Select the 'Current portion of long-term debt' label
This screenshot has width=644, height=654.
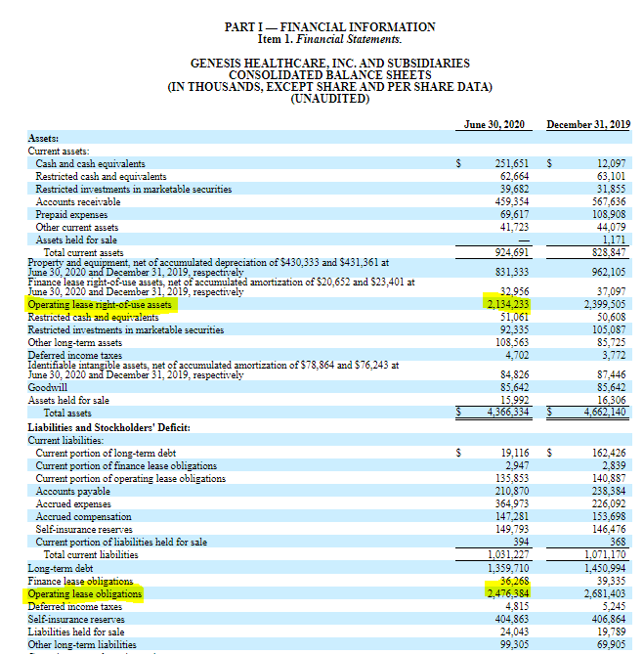click(106, 454)
